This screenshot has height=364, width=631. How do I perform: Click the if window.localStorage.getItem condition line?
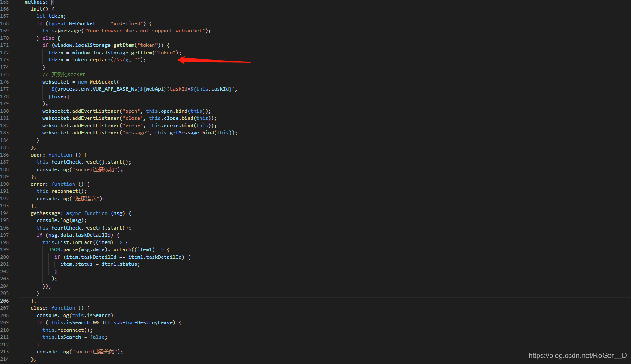(106, 45)
